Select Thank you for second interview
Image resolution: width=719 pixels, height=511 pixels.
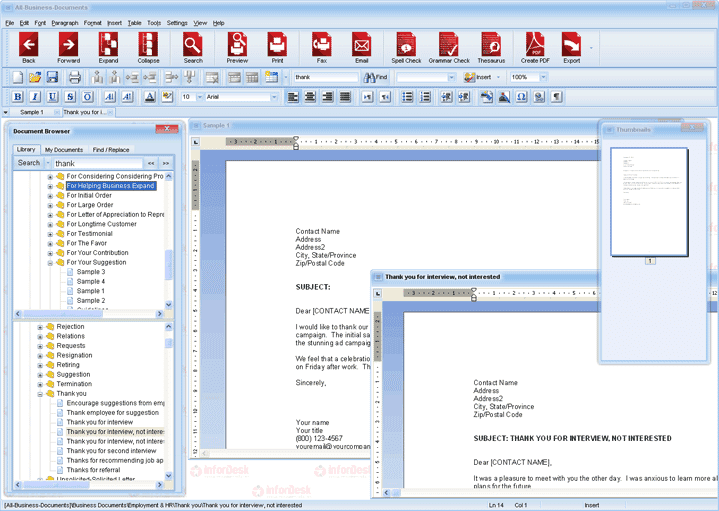(x=111, y=451)
